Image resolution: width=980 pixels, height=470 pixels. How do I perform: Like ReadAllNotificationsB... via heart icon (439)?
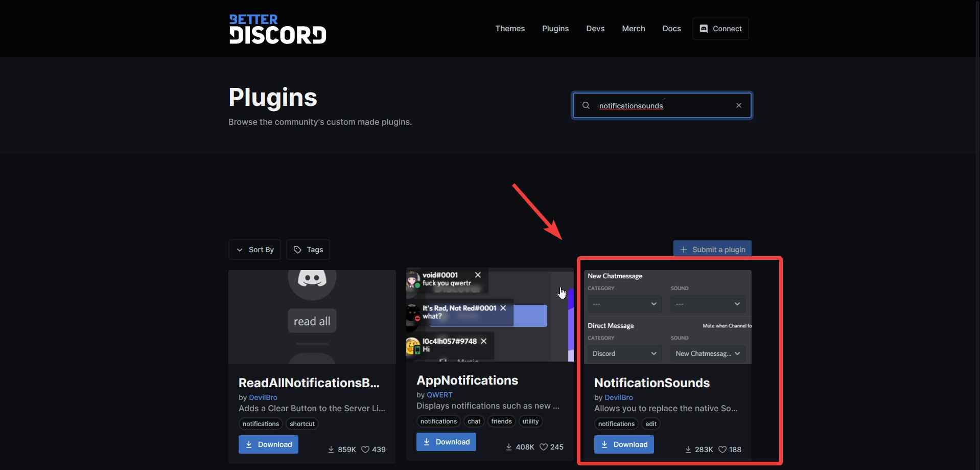365,450
